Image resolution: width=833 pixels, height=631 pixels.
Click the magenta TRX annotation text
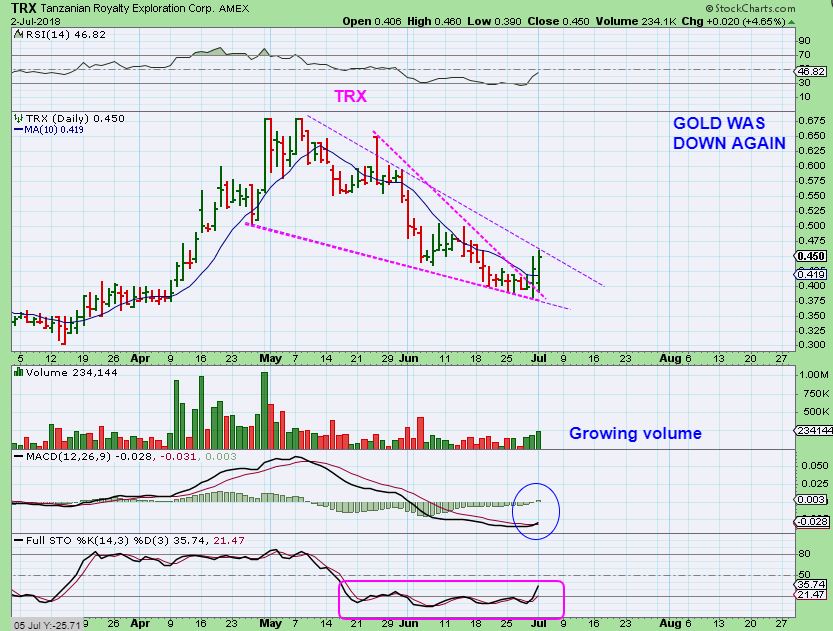(x=350, y=96)
